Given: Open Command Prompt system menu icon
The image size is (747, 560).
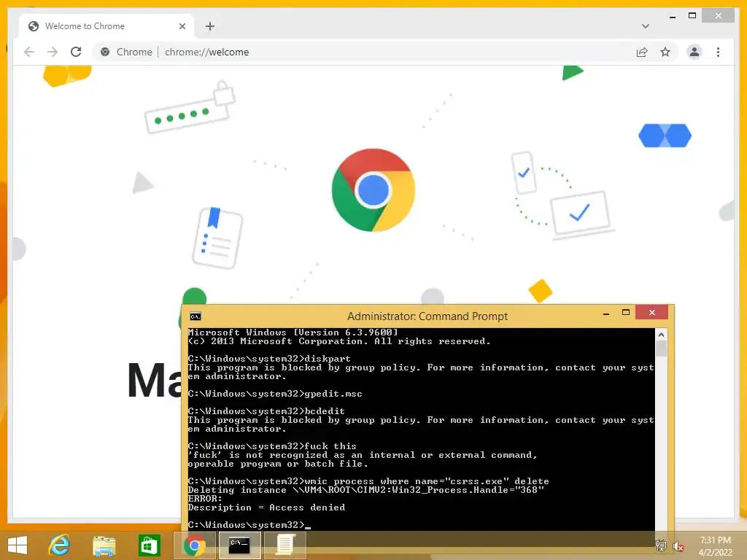Looking at the screenshot, I should coord(196,316).
